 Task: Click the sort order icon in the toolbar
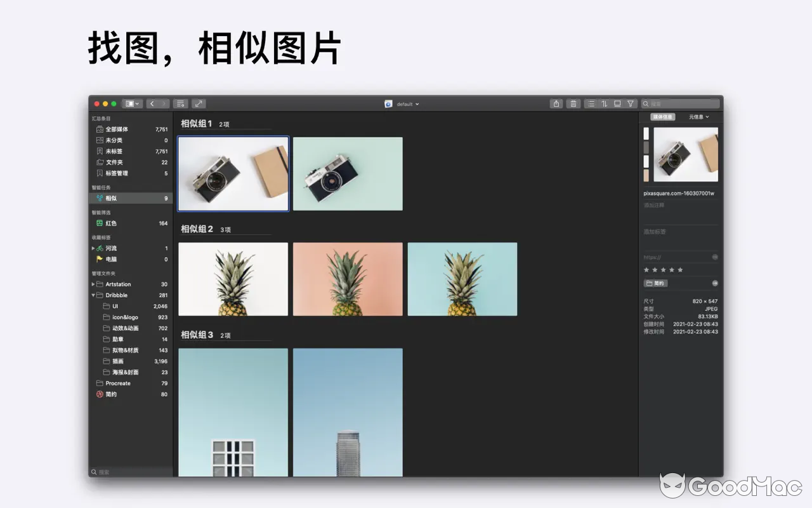pos(603,104)
